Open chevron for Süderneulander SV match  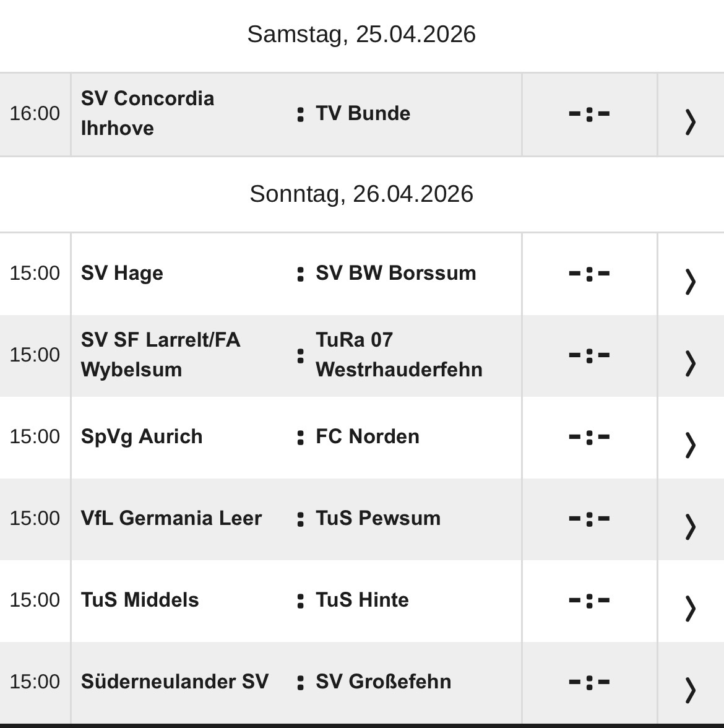tap(690, 688)
